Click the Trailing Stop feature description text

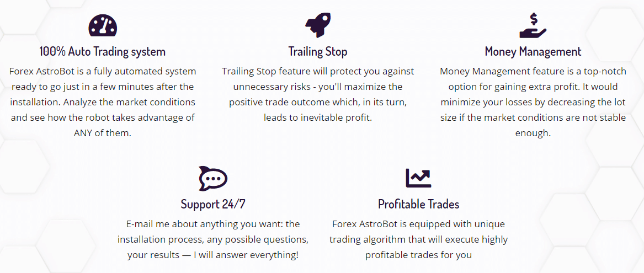click(318, 95)
